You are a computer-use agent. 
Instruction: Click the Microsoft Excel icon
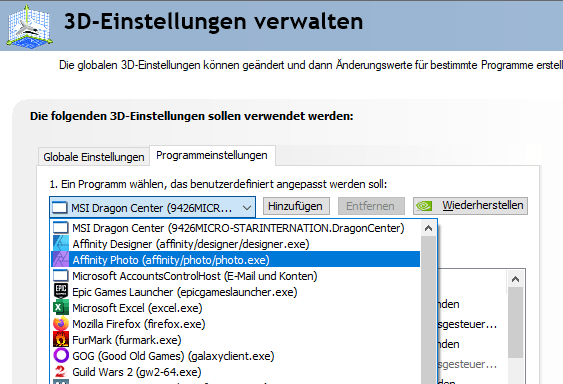tap(61, 307)
